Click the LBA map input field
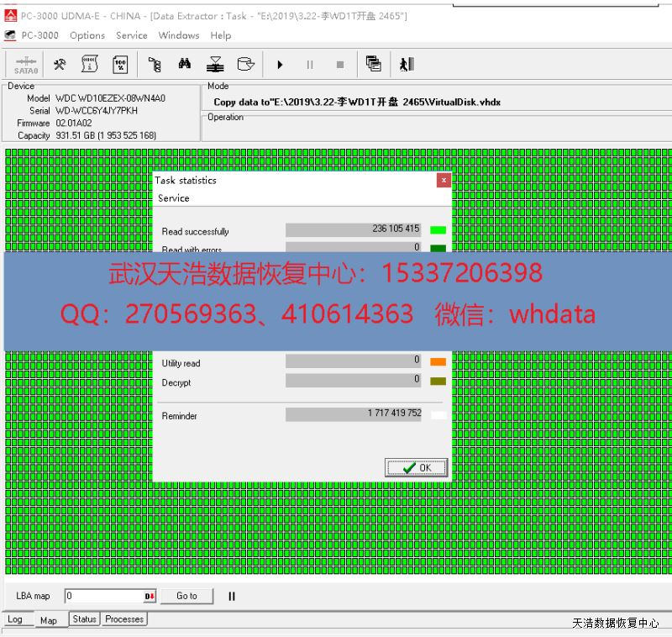This screenshot has width=672, height=637. (x=104, y=596)
